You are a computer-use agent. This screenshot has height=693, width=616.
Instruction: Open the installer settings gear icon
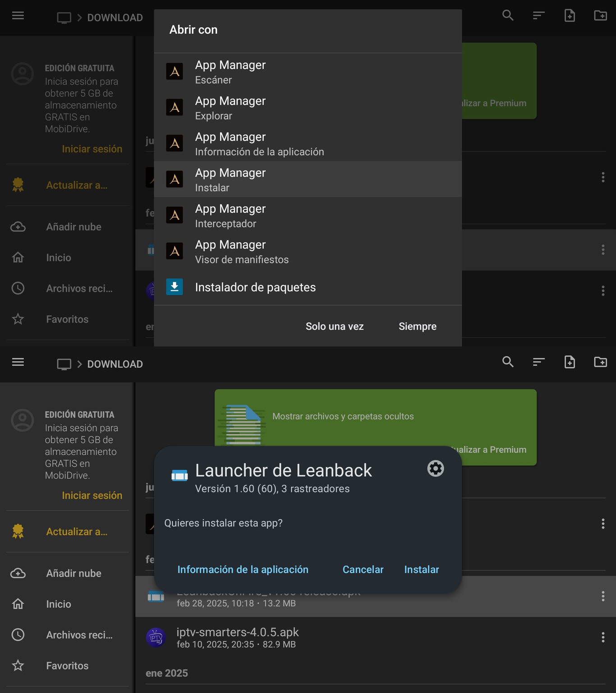point(435,469)
